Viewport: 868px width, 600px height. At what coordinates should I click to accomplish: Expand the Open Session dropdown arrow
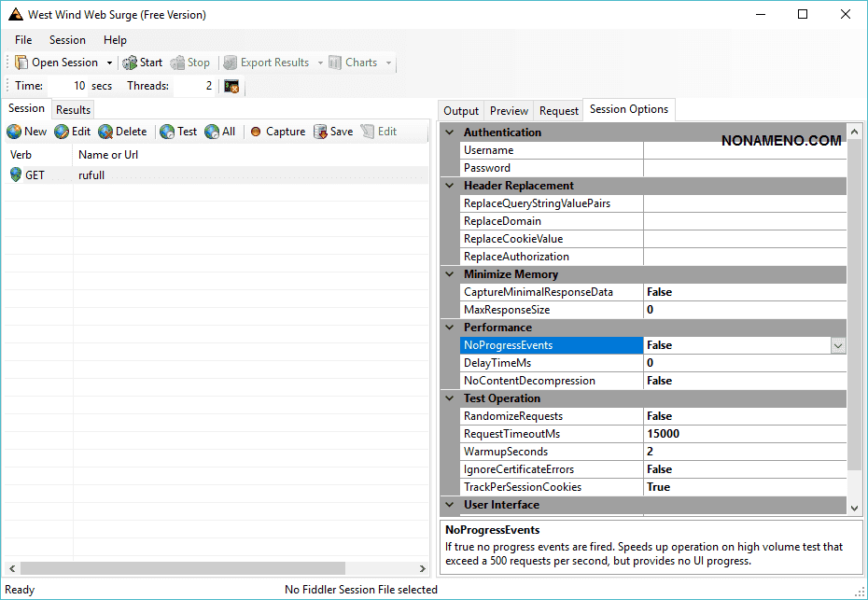[109, 63]
